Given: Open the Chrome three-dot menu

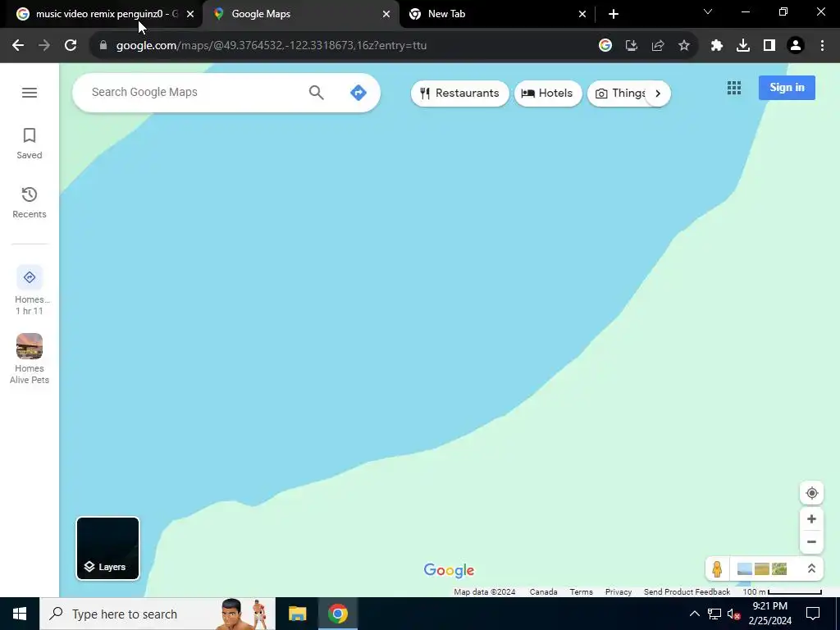Looking at the screenshot, I should point(822,46).
